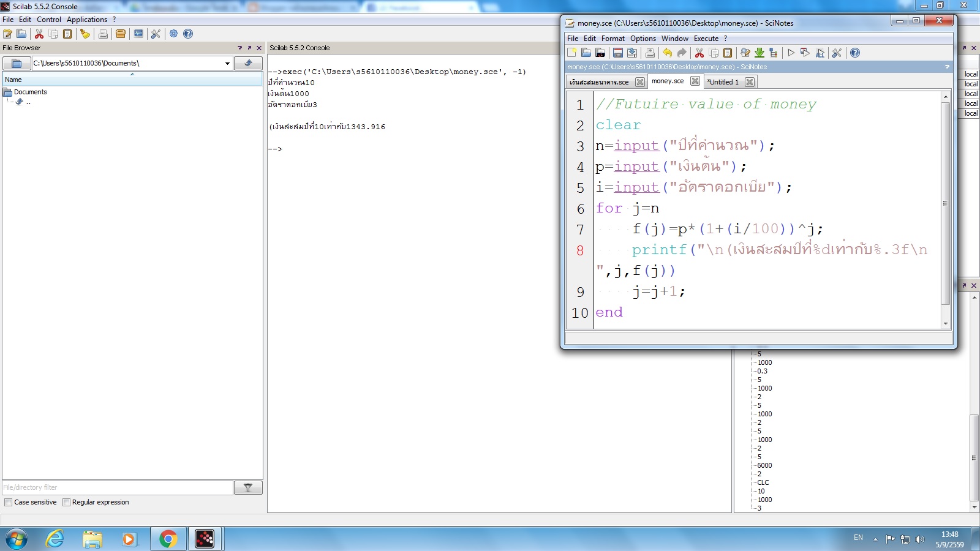Screen dimensions: 980x551
Task: Click the command history vertical scrollbar
Action: point(974,457)
